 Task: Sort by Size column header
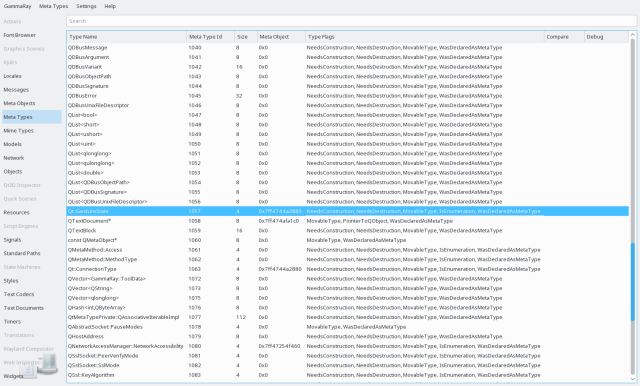point(246,37)
